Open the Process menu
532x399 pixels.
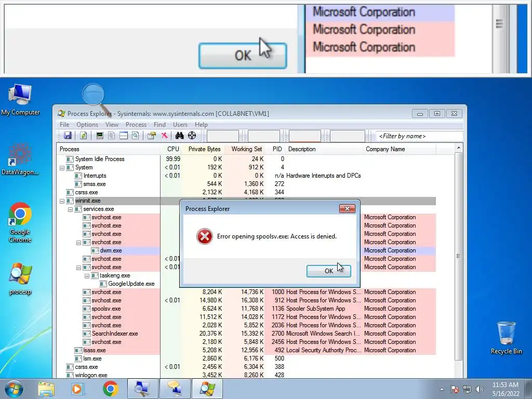pos(136,125)
